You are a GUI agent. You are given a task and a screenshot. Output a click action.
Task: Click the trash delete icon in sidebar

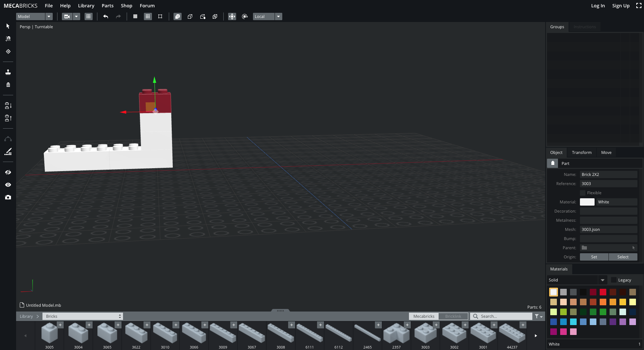tap(8, 85)
